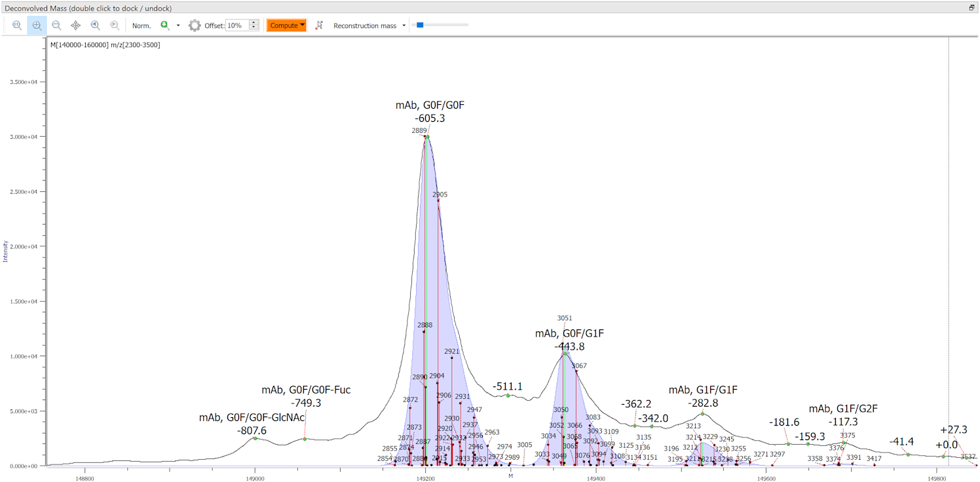Undock the panel using the float icon
980x482 pixels.
[971, 8]
